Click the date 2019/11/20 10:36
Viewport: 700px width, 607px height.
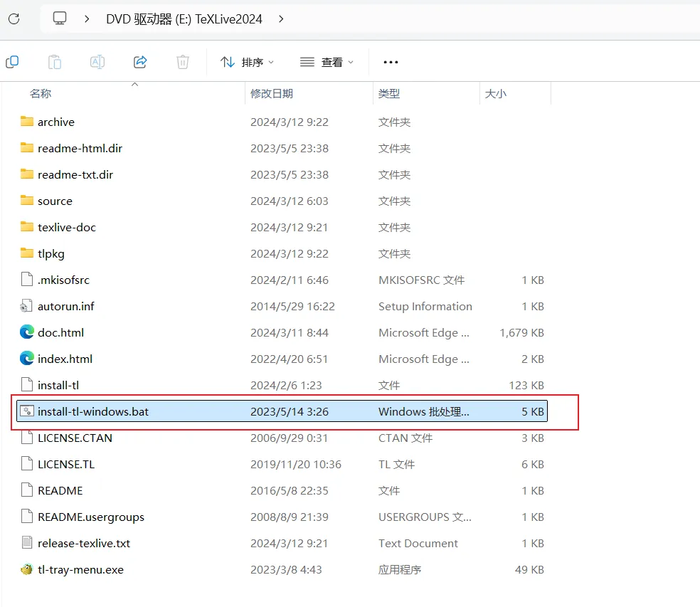point(295,465)
